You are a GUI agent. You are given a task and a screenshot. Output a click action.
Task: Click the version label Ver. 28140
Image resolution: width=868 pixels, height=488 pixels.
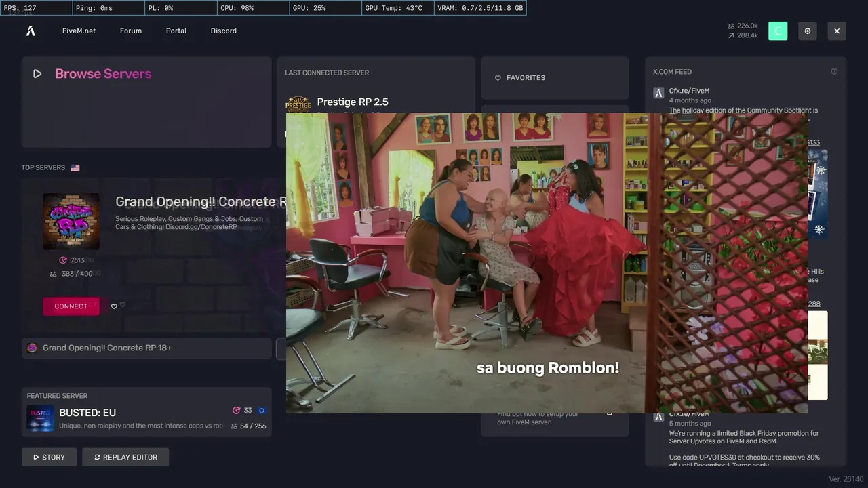point(846,479)
